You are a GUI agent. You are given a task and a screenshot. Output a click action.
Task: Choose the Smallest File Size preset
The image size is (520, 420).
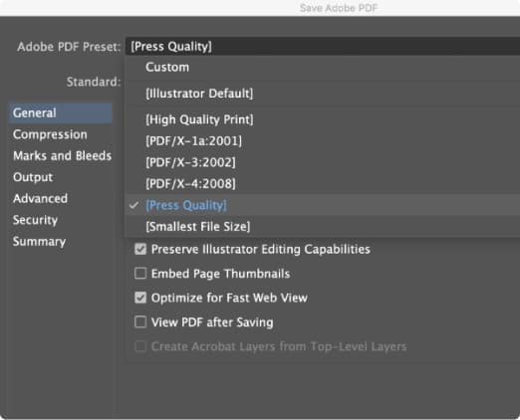[322, 227]
